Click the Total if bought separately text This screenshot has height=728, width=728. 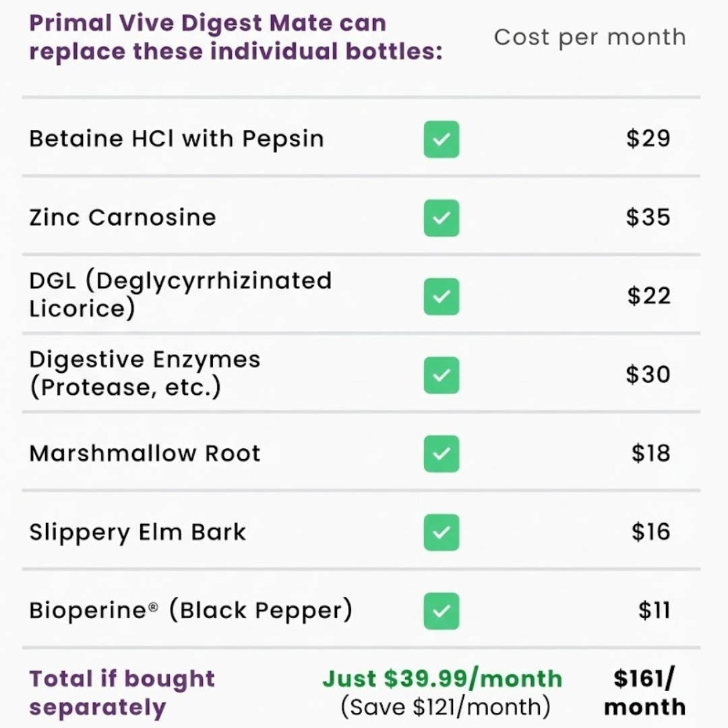[122, 692]
